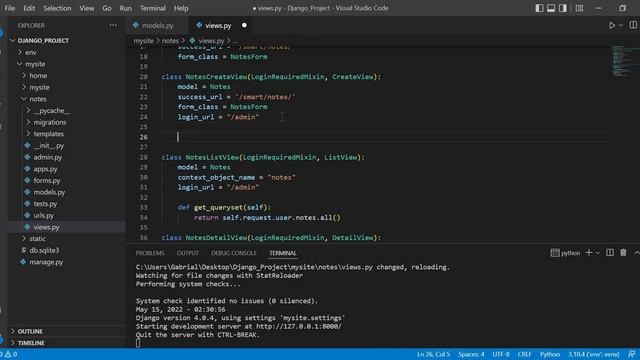Split the editor right
The height and width of the screenshot is (360, 640).
pyautogui.click(x=633, y=25)
